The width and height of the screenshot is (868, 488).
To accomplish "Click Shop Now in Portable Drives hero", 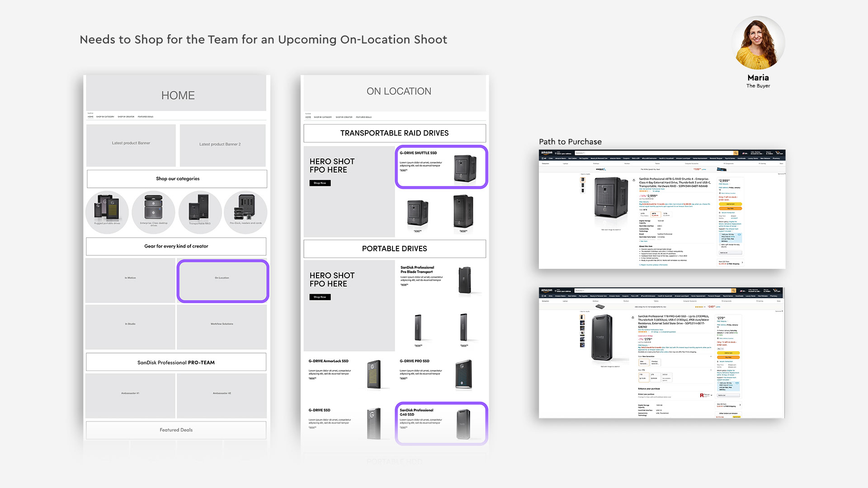I will (x=320, y=297).
